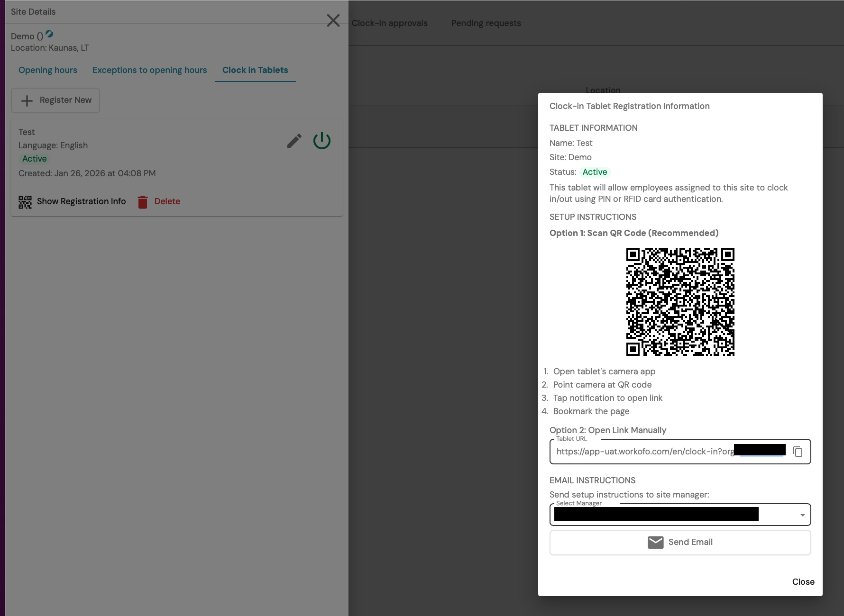
Task: Click 'Tap notification to open link' step
Action: (608, 398)
